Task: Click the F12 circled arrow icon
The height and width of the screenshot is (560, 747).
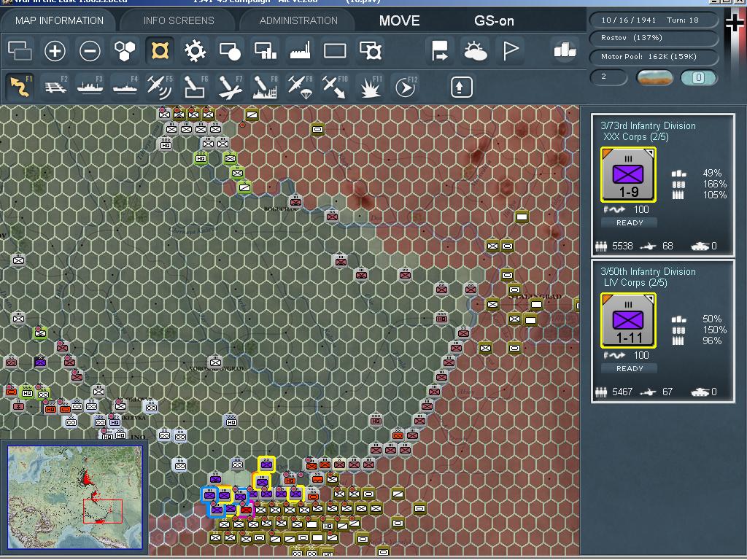Action: 406,87
